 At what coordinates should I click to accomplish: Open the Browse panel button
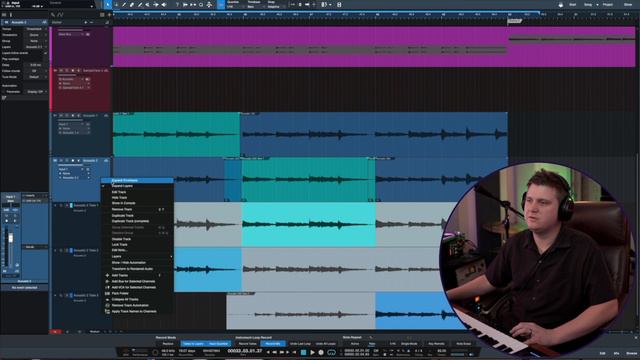[631, 353]
